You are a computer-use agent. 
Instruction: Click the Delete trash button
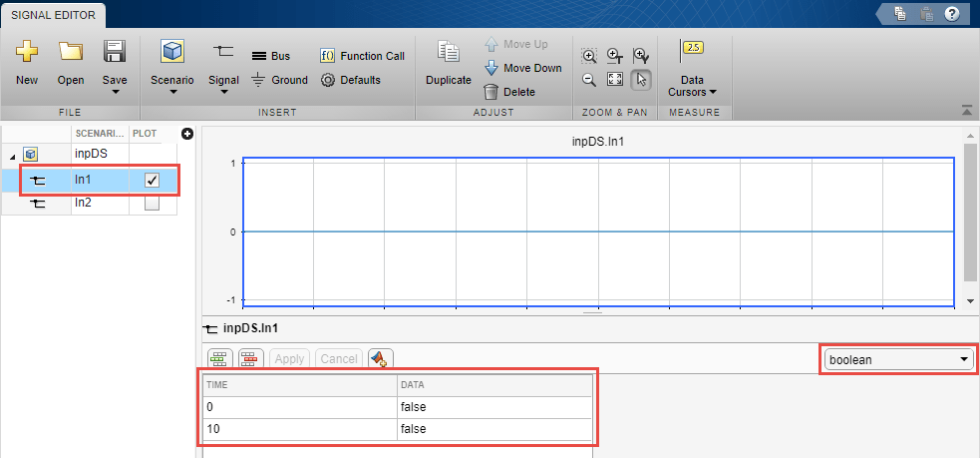[x=509, y=92]
